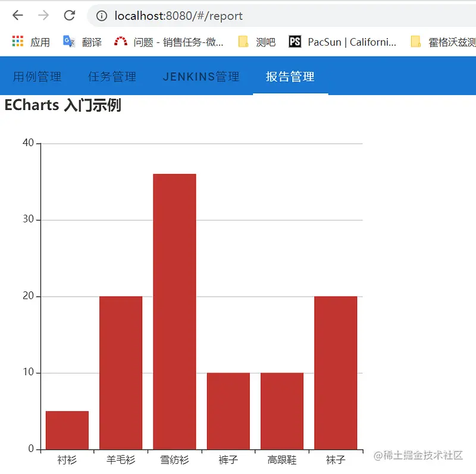Click the y-axis value 20

[28, 296]
